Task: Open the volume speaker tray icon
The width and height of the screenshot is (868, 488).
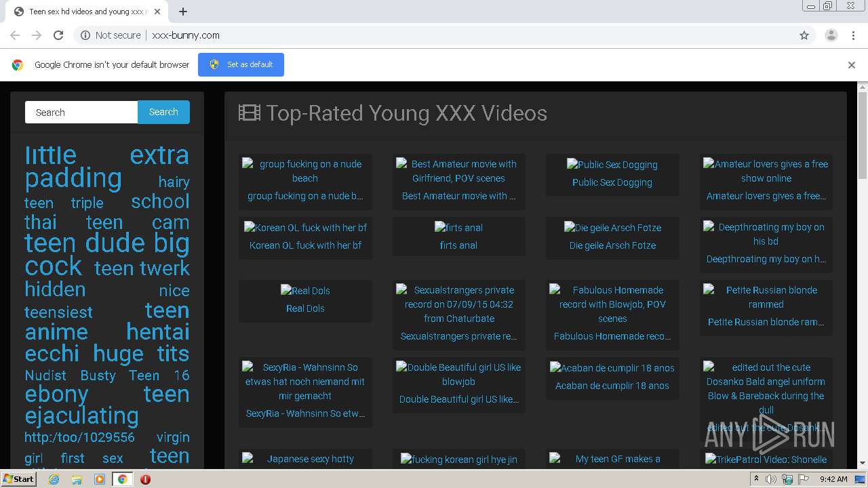Action: pyautogui.click(x=771, y=479)
